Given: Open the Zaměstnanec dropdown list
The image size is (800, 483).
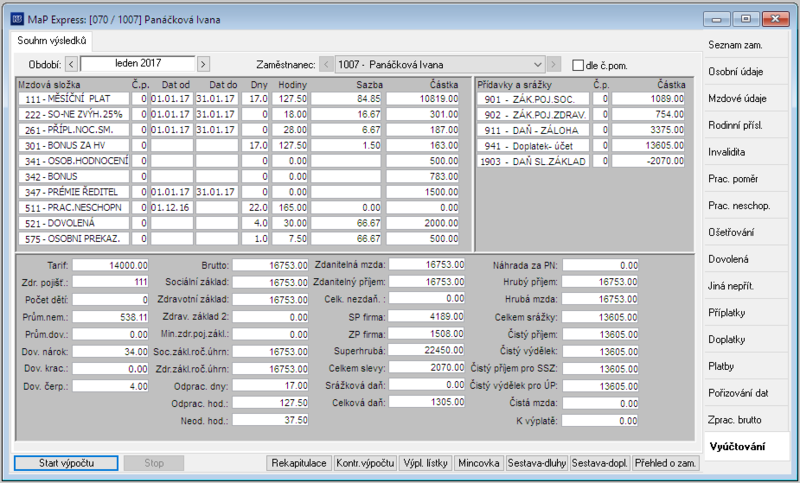Looking at the screenshot, I should click(538, 65).
